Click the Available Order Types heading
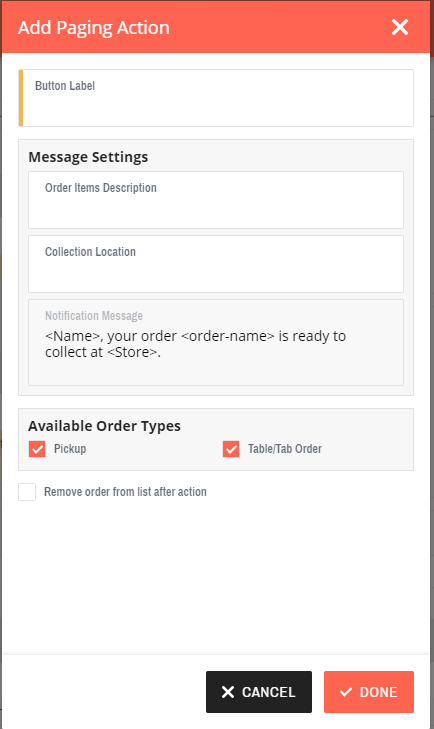 (104, 426)
